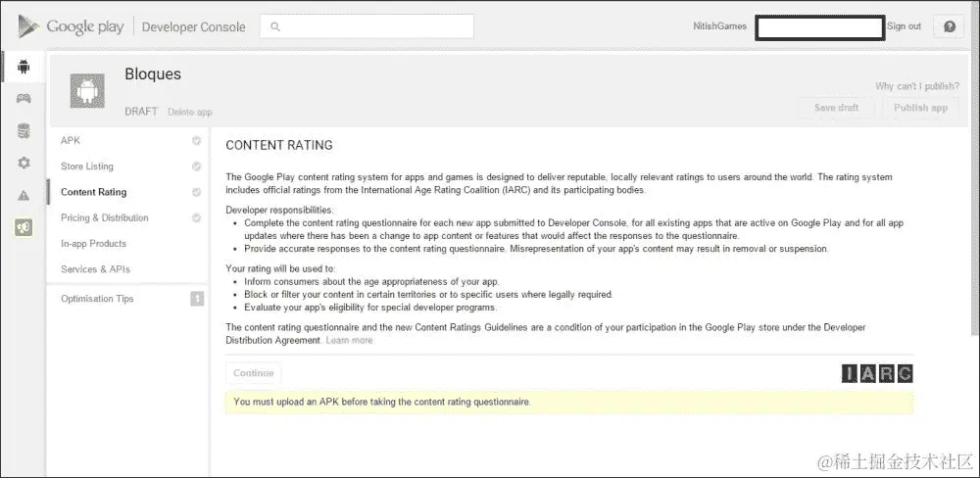Click Save draft button
The height and width of the screenshot is (478, 980).
click(836, 108)
